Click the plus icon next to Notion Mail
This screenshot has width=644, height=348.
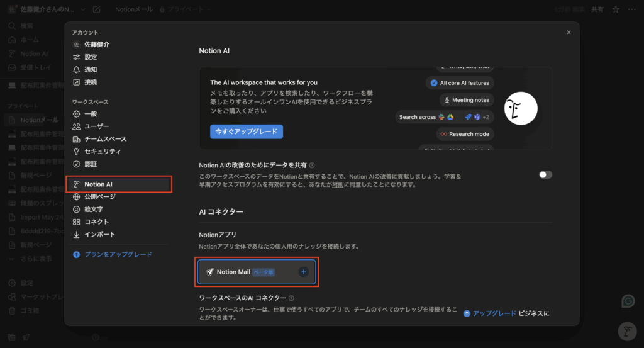[303, 272]
